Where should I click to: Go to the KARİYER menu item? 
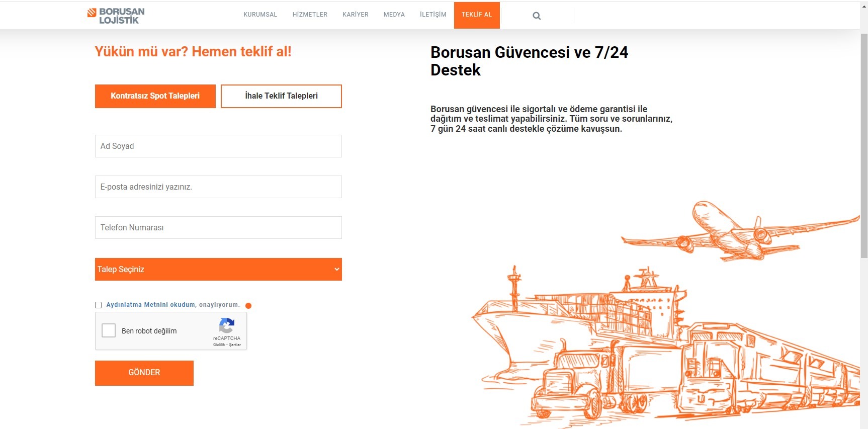coord(356,15)
